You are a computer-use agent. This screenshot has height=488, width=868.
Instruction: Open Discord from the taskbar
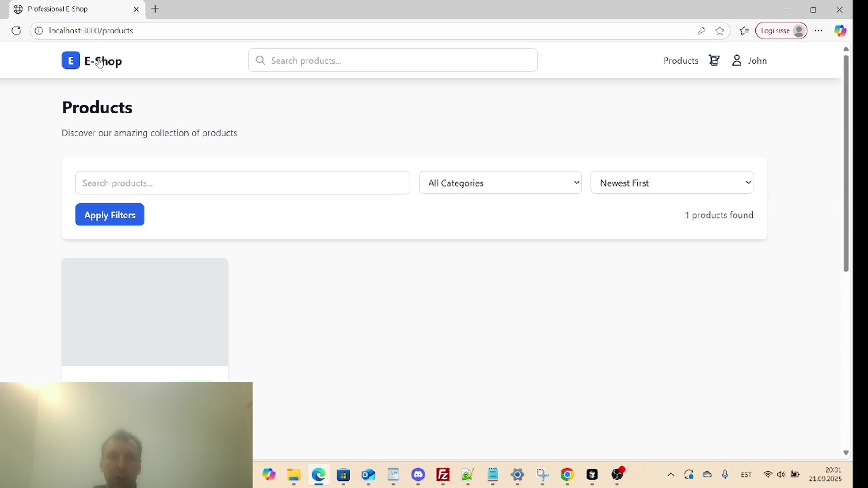point(418,475)
